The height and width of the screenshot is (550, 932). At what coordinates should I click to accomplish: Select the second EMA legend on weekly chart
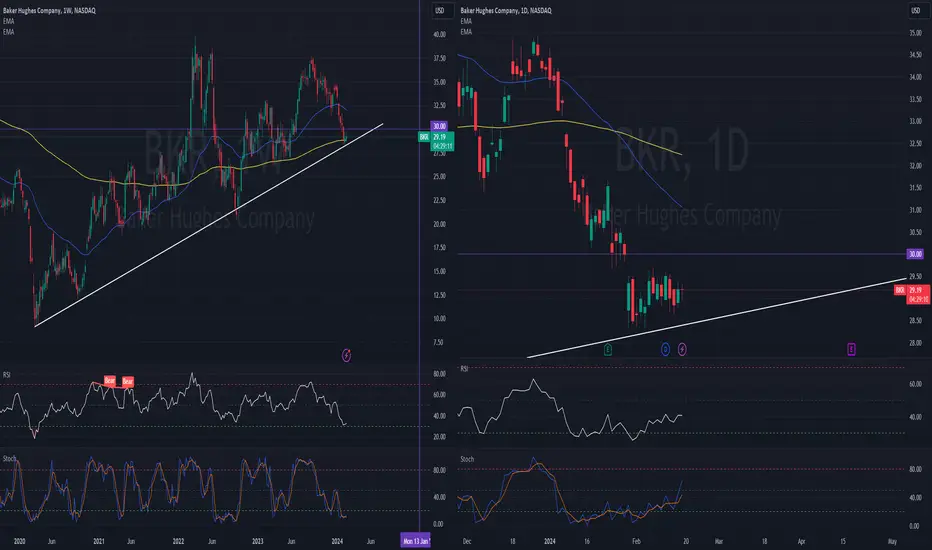click(8, 32)
